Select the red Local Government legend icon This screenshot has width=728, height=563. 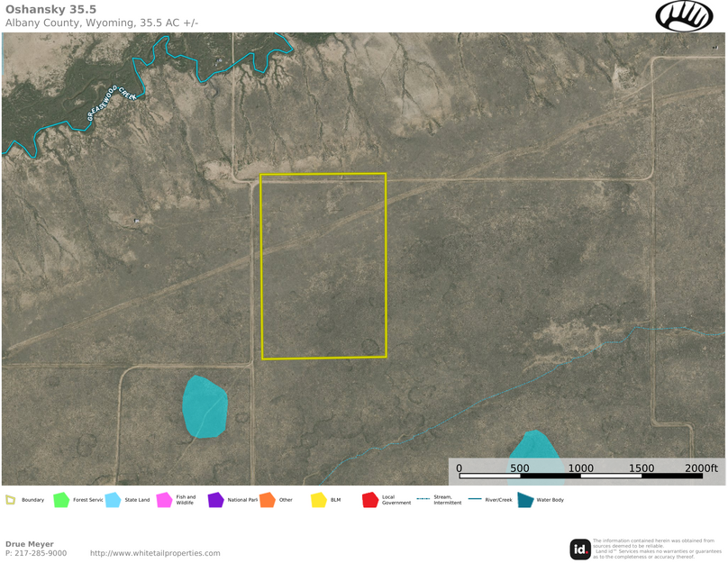369,500
